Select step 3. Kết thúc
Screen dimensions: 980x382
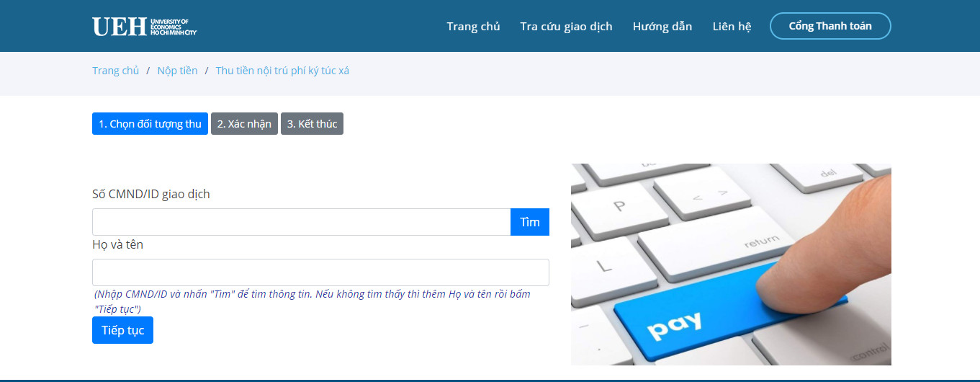click(312, 124)
